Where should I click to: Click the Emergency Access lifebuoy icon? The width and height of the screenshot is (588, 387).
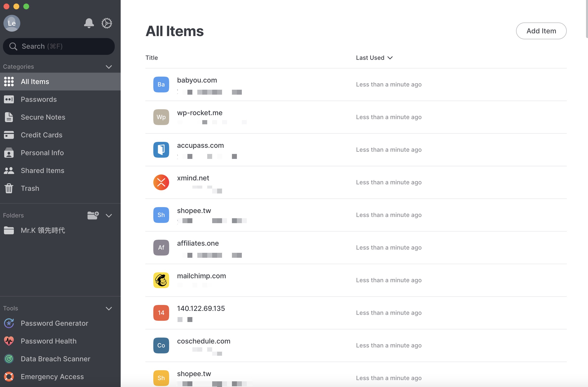pyautogui.click(x=9, y=377)
